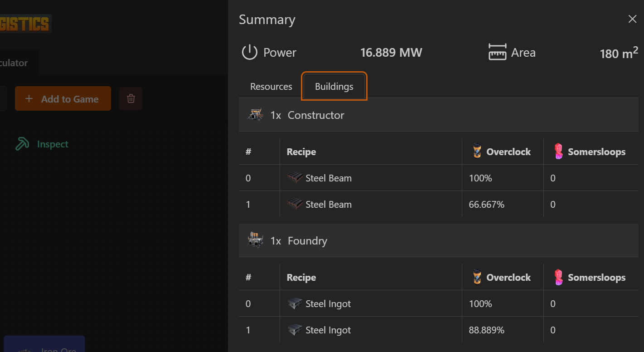The height and width of the screenshot is (352, 644).
Task: Click the Recipe column header in Foundry table
Action: pyautogui.click(x=301, y=278)
